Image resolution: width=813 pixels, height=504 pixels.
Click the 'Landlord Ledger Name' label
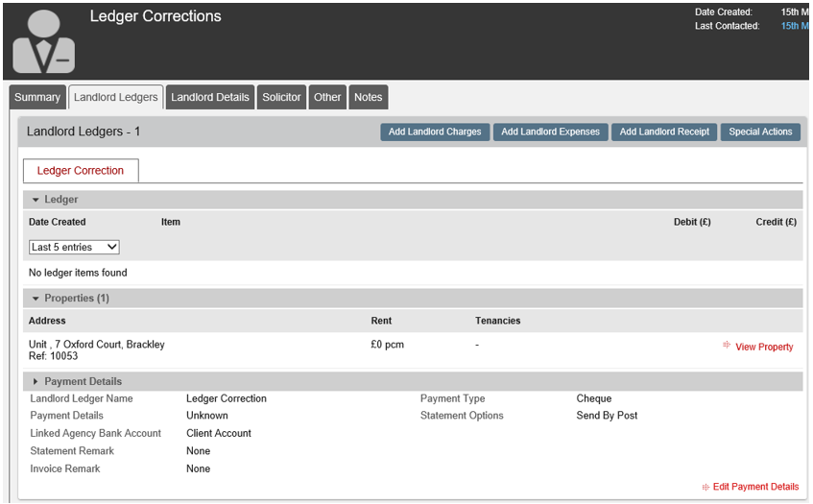coord(82,398)
